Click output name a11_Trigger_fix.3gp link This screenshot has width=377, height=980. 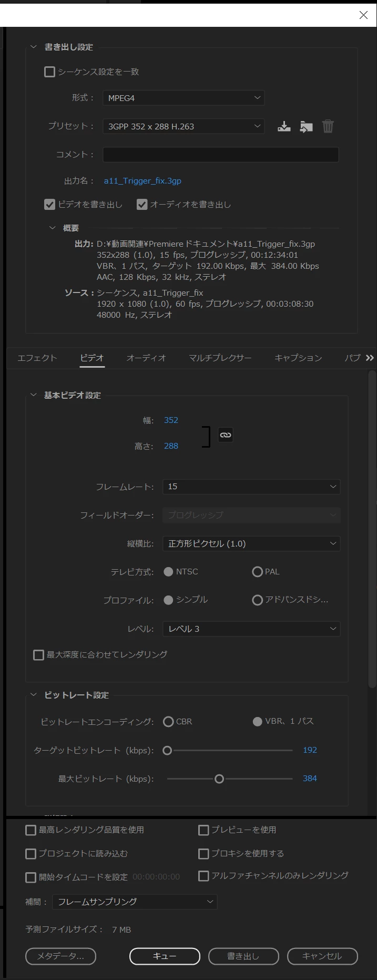click(142, 181)
